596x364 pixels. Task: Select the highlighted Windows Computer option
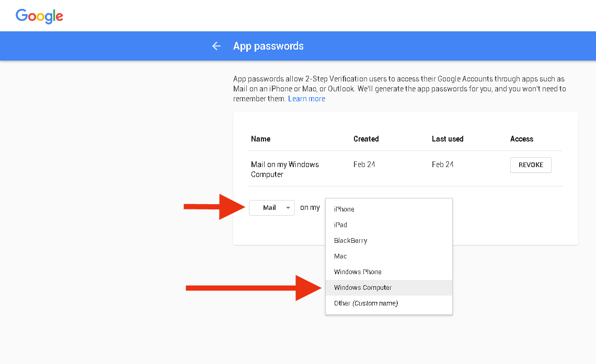click(363, 287)
